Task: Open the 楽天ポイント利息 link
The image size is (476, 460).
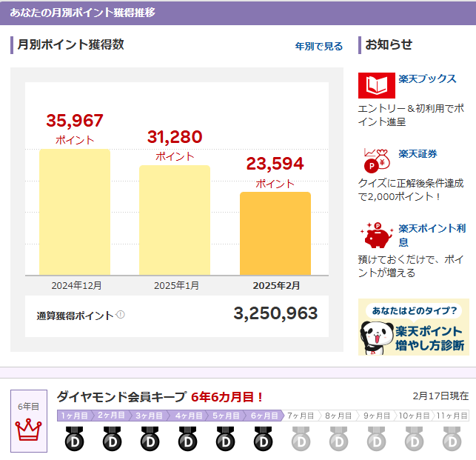Action: click(x=432, y=235)
